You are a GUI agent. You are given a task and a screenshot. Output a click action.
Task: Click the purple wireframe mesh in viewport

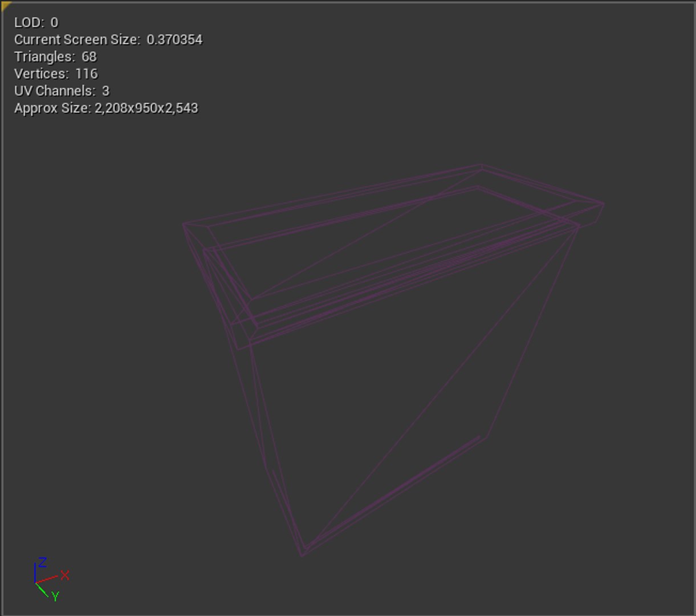[x=393, y=359]
